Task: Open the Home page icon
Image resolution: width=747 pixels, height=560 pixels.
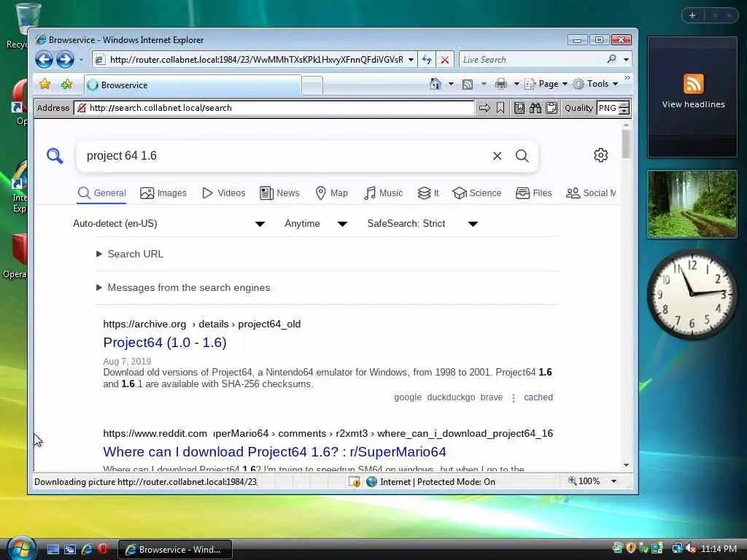Action: point(435,84)
